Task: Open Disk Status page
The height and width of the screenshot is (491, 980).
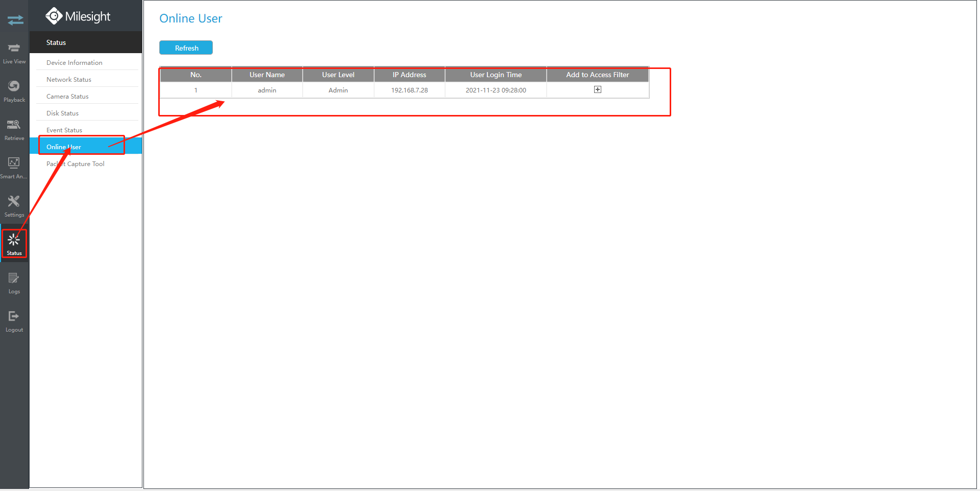Action: pyautogui.click(x=62, y=113)
